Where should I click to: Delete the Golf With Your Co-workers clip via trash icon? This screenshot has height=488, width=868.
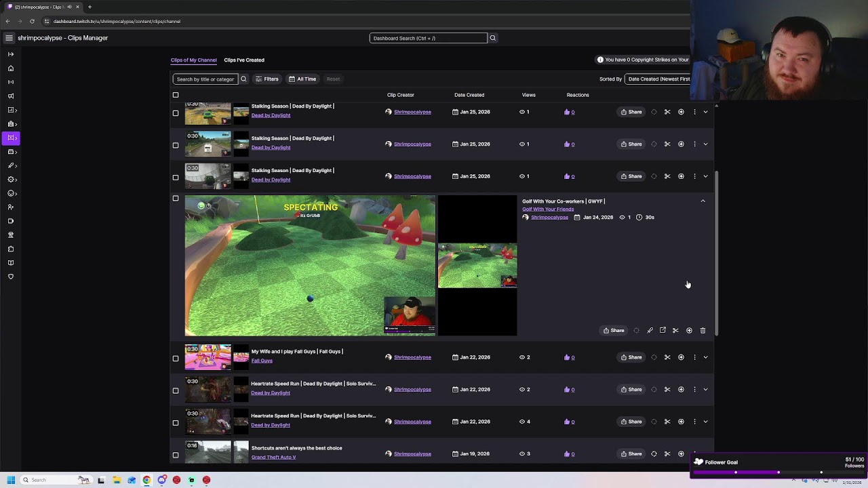[x=703, y=331]
